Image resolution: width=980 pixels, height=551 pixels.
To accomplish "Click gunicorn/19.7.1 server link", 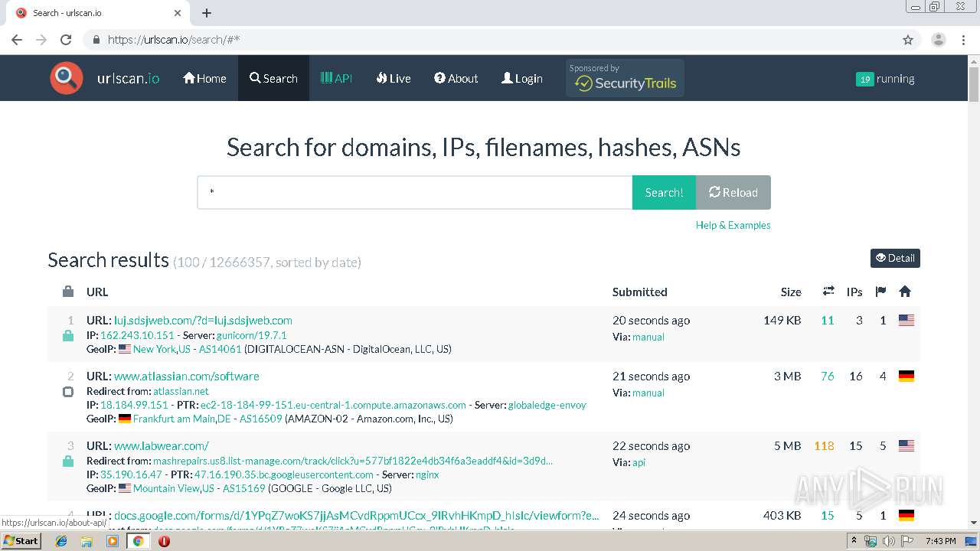I will tap(251, 335).
